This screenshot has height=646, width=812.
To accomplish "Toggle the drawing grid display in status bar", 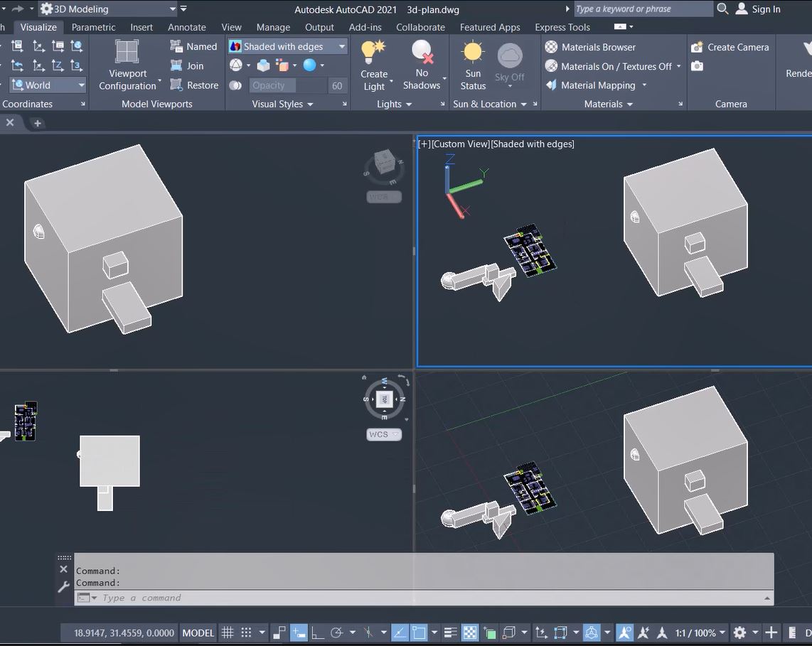I will point(228,632).
